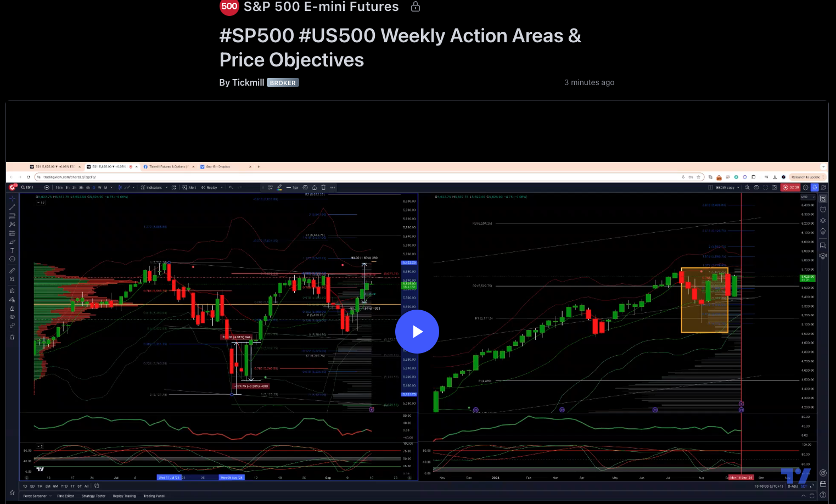Open chart quick search icon
This screenshot has width=836, height=504.
click(747, 187)
